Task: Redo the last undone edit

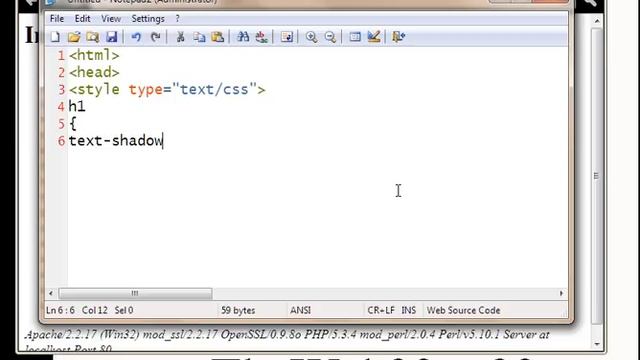Action: click(155, 37)
